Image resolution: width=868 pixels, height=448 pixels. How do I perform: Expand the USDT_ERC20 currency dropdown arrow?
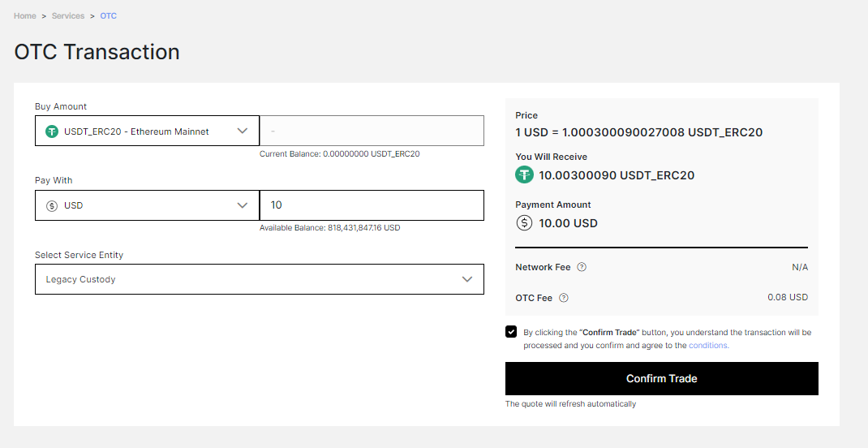point(242,131)
